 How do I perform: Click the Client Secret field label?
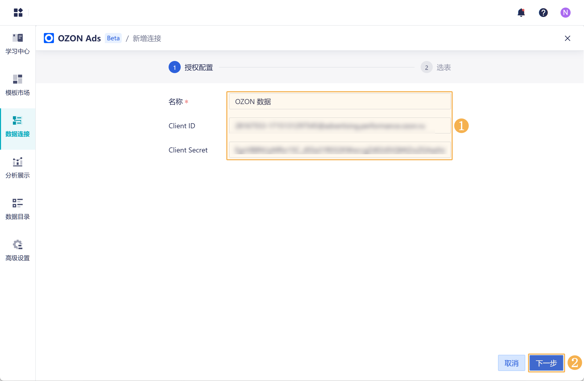pyautogui.click(x=188, y=150)
